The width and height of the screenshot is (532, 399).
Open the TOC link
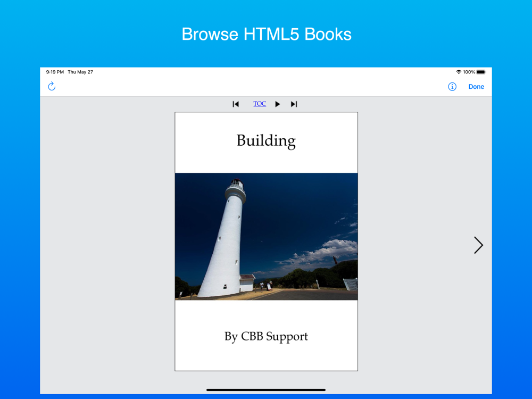coord(260,104)
